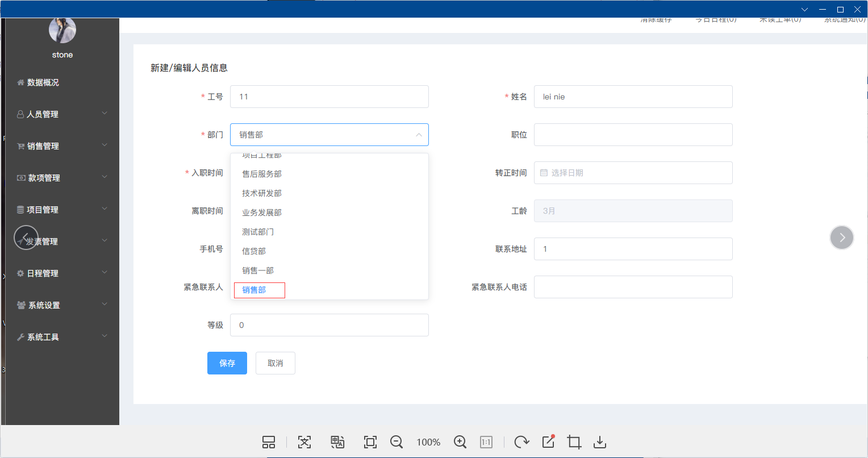Click the chevron beside 销售管理
Screen dimensions: 868x458
click(x=105, y=145)
